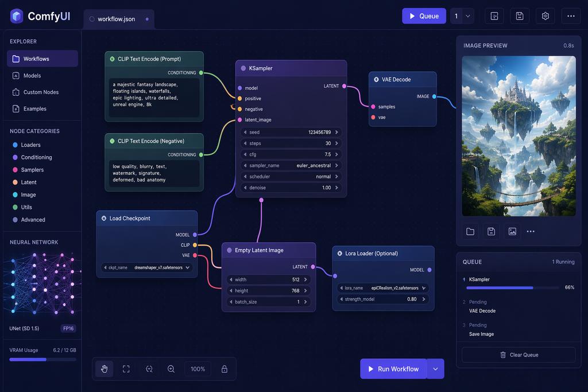Increase the steps value in KSampler
This screenshot has width=588, height=392.
click(x=336, y=143)
